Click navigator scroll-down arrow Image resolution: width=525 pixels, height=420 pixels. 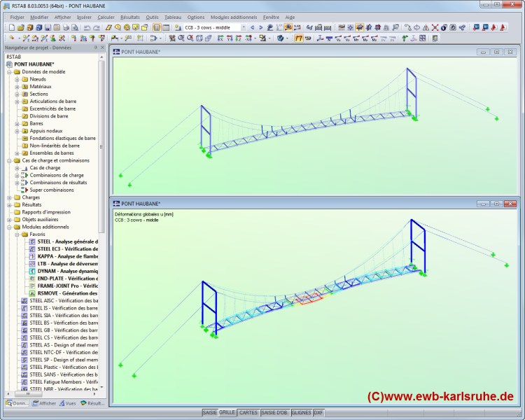pyautogui.click(x=101, y=387)
